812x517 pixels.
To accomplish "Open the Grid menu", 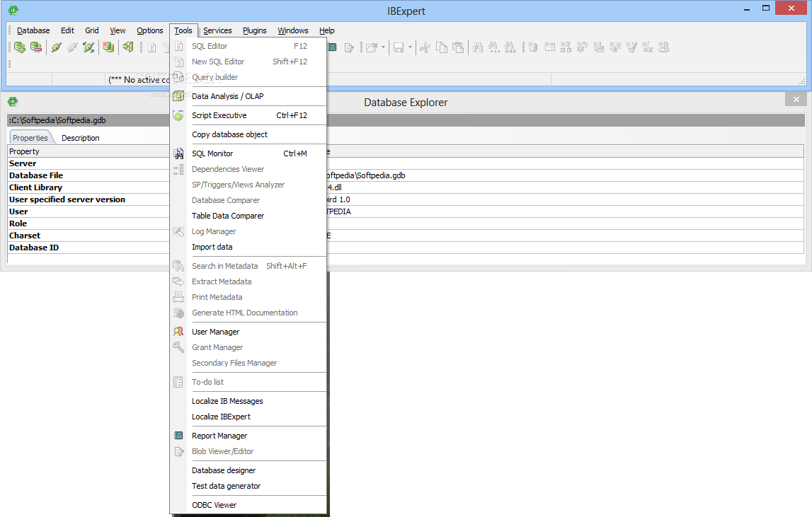I will pos(91,30).
